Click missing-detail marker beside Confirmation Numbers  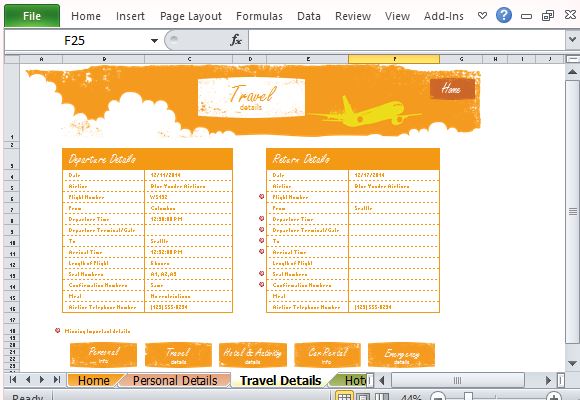pyautogui.click(x=262, y=285)
